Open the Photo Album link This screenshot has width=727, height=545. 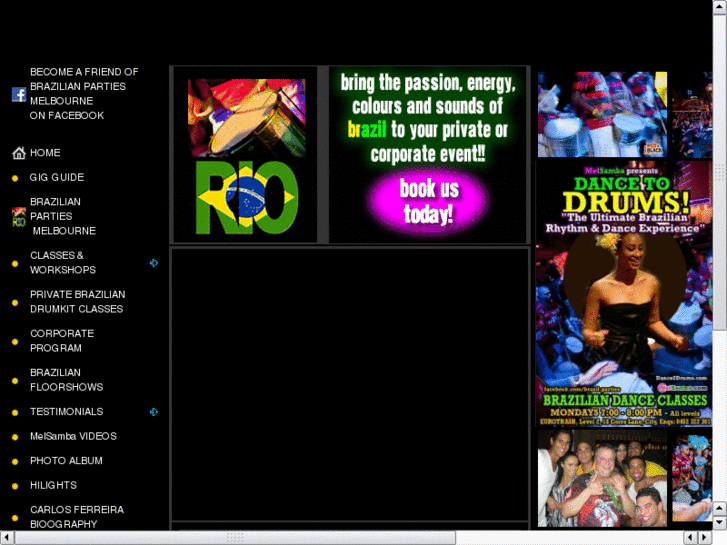coord(66,461)
